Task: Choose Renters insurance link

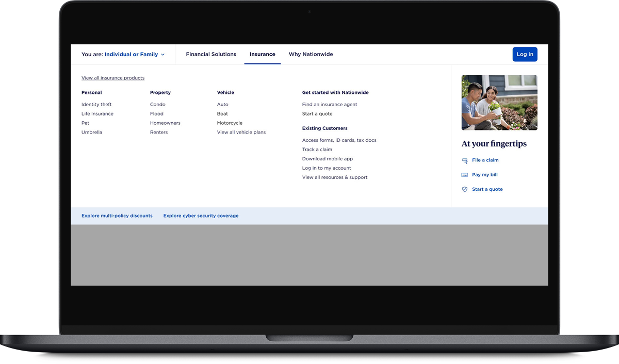Action: pyautogui.click(x=159, y=132)
